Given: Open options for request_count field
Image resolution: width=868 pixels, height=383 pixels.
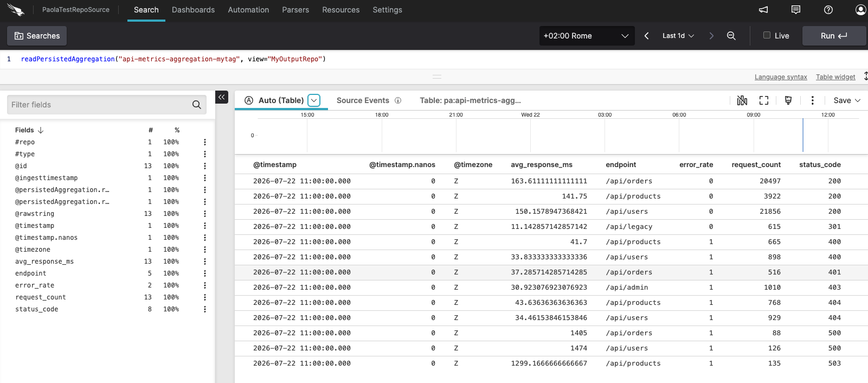Looking at the screenshot, I should click(205, 297).
